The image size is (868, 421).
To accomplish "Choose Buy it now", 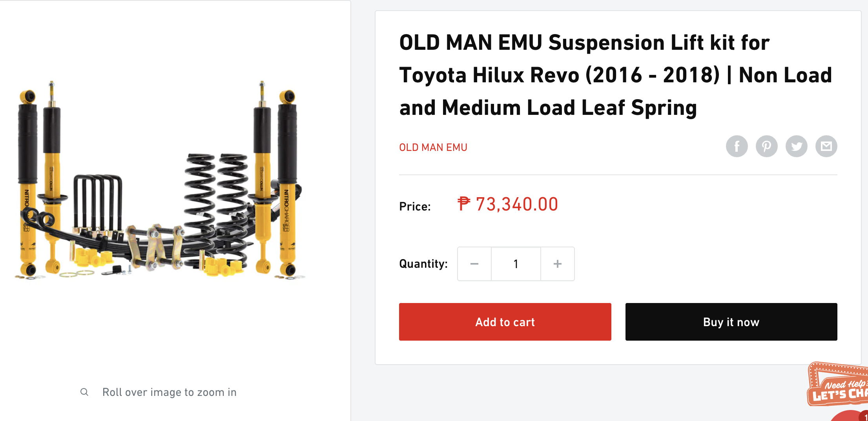I will click(731, 322).
